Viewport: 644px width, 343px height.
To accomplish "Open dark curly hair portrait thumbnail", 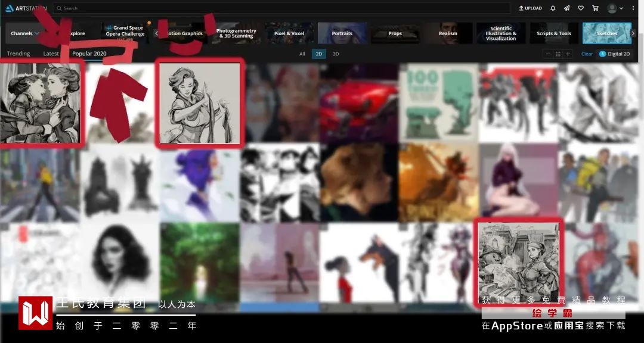I will [x=120, y=263].
